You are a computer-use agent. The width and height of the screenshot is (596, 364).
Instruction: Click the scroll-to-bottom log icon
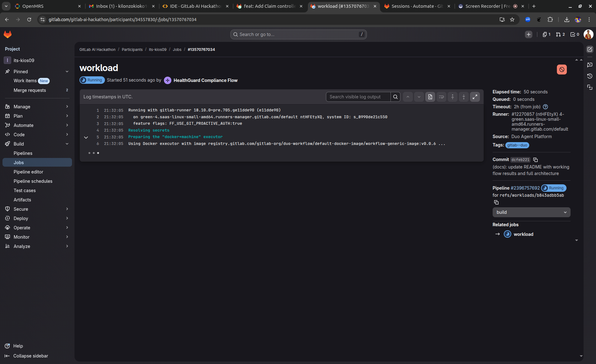tap(463, 97)
